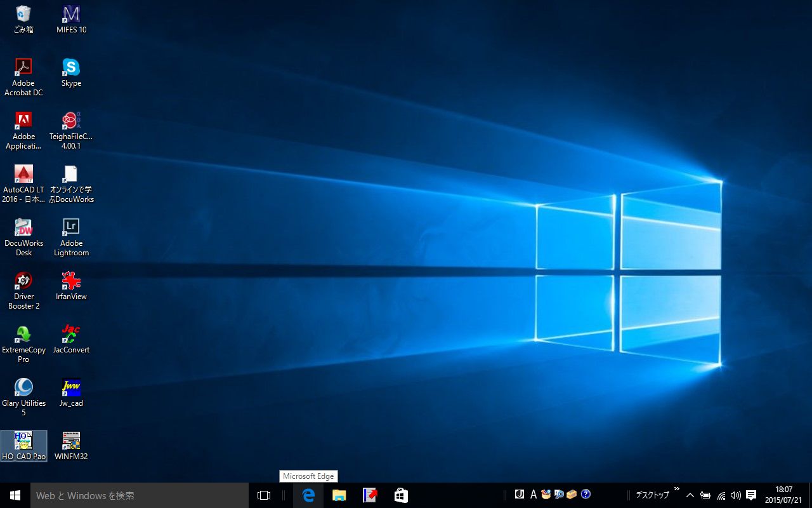This screenshot has width=812, height=508.
Task: Click the Recycle Bin (ごみ箱) icon
Action: [23, 15]
